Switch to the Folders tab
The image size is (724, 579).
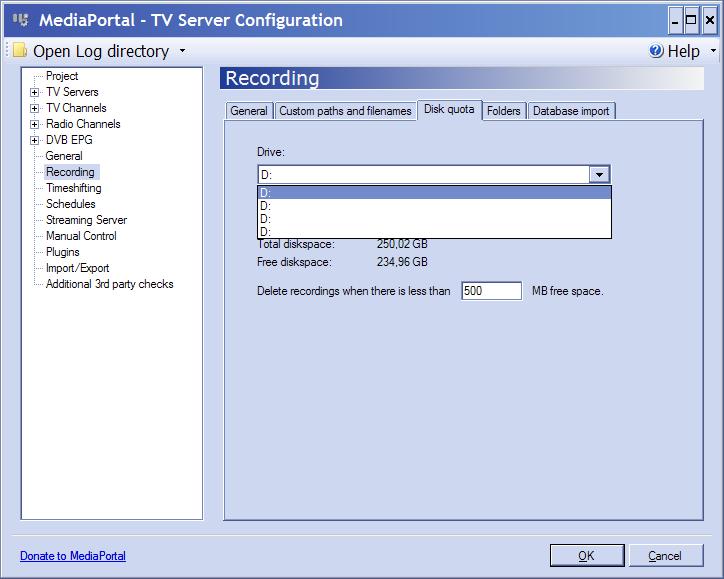coord(504,111)
